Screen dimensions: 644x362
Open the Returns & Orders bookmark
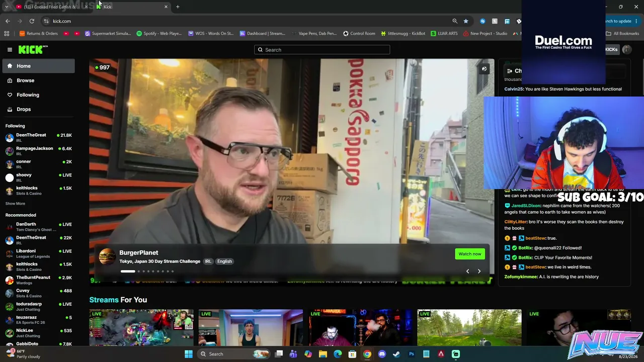39,34
